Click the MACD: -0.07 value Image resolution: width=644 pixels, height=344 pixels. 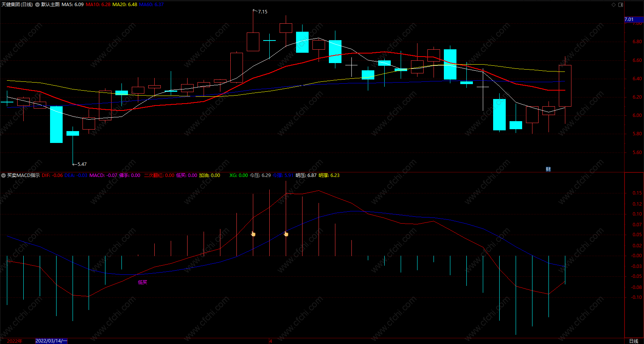[x=103, y=175]
